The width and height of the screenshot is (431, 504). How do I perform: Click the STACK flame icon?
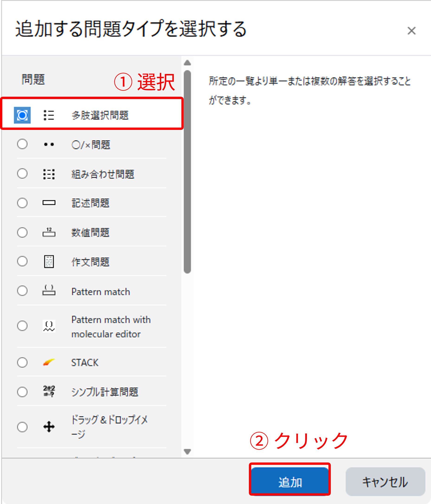49,362
